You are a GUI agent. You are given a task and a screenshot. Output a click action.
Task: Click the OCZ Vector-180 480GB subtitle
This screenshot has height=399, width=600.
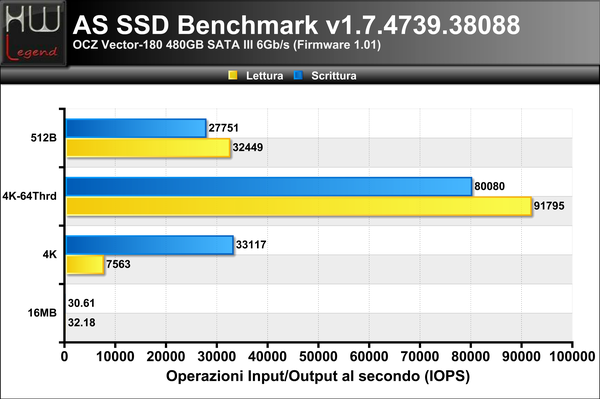pos(227,45)
